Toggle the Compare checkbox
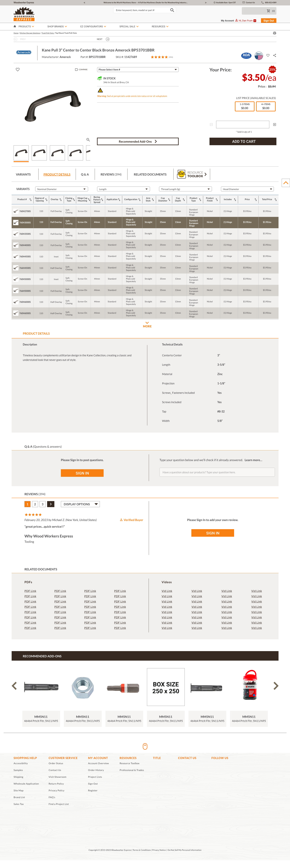The image size is (290, 868). [x=76, y=69]
